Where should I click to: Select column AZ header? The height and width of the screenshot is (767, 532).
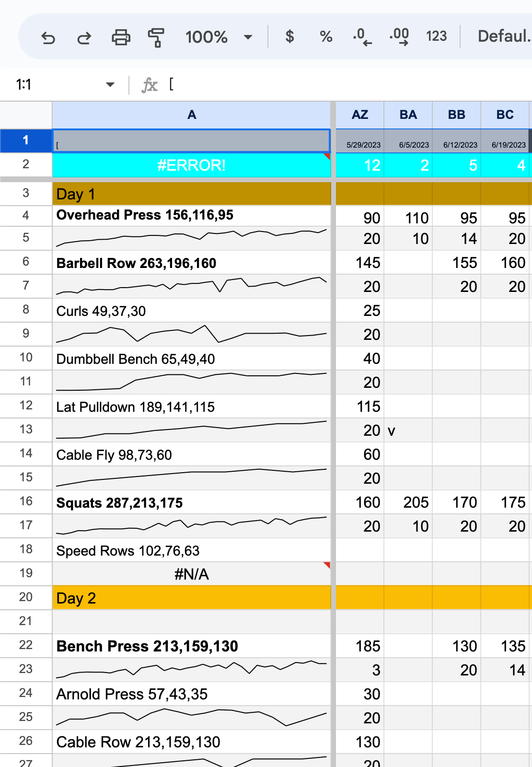coord(360,115)
